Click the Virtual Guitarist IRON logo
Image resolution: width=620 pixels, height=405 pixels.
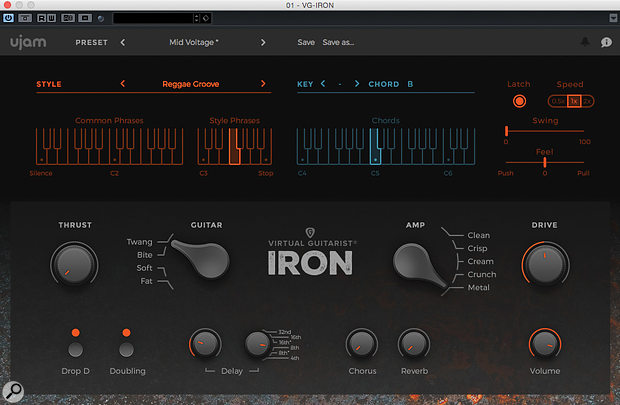(311, 253)
